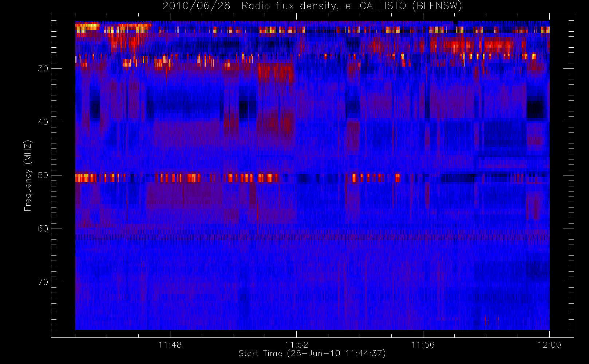Click the 50 frequency tick label
The width and height of the screenshot is (589, 364).
(x=43, y=175)
